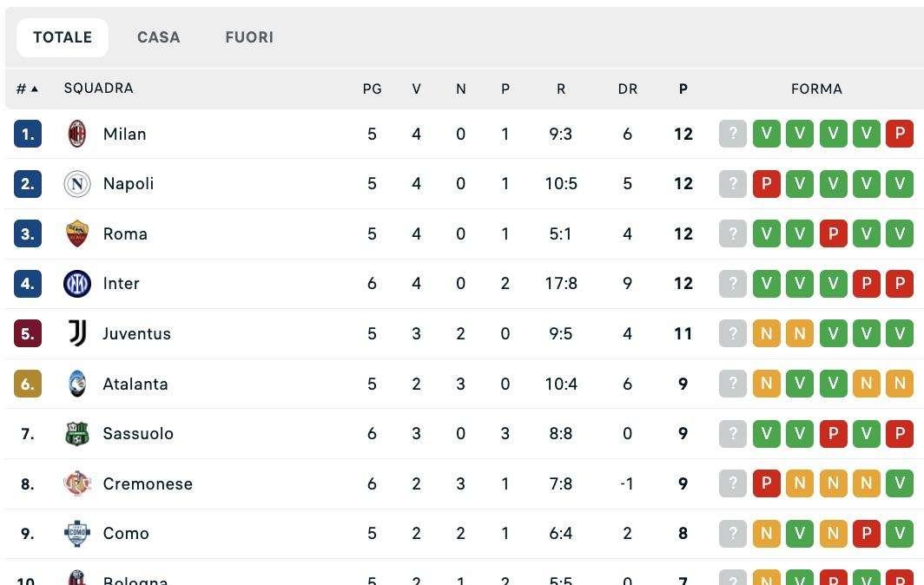Open the Atalanta team name link

[135, 385]
